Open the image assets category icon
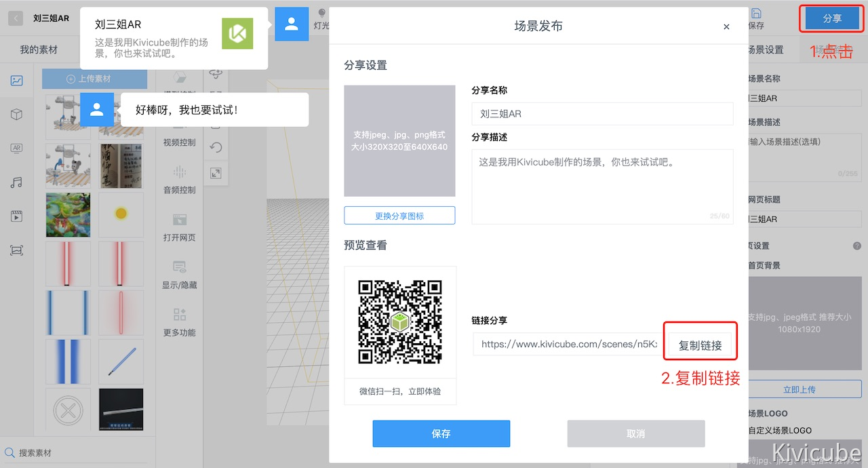 [x=17, y=81]
